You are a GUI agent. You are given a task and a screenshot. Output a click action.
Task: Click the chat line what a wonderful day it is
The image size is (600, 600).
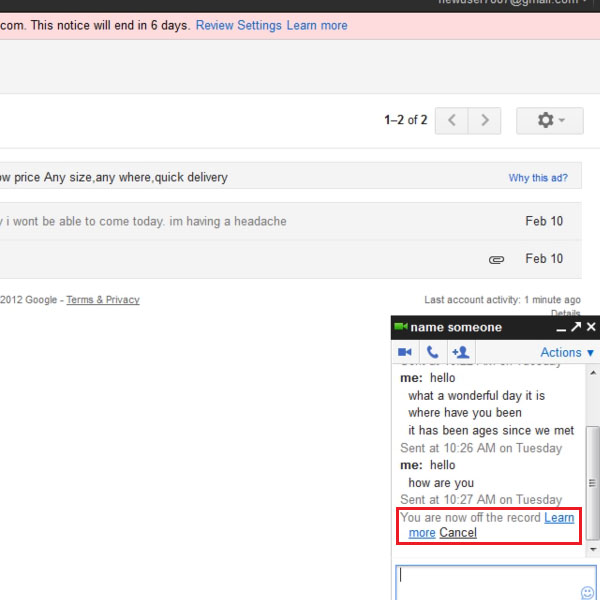(476, 396)
